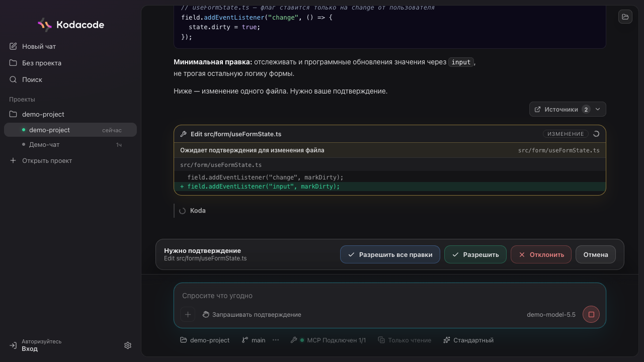Open the Демо-чат conversation

pos(70,144)
